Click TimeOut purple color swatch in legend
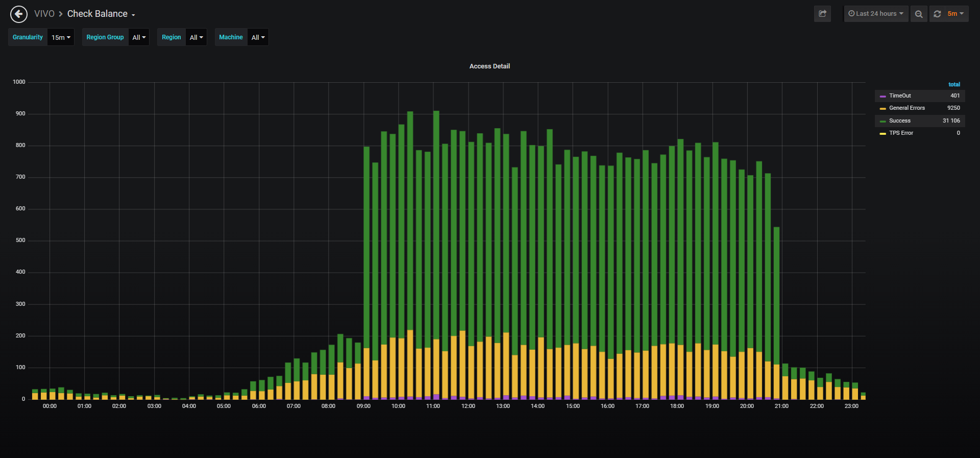The height and width of the screenshot is (458, 980). coord(883,96)
